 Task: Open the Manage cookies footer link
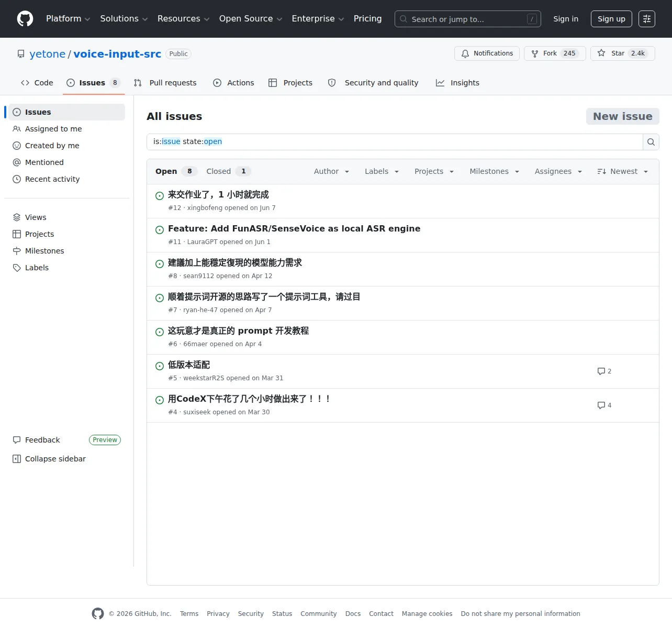pos(427,614)
